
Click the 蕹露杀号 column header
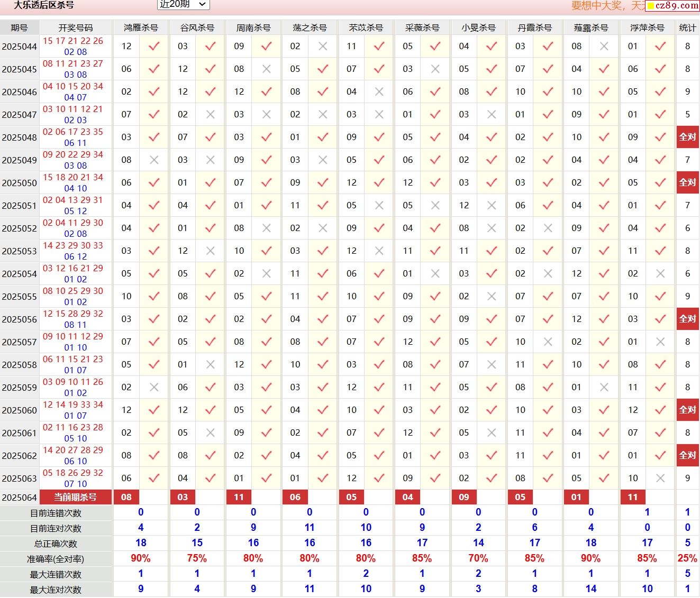pos(591,28)
